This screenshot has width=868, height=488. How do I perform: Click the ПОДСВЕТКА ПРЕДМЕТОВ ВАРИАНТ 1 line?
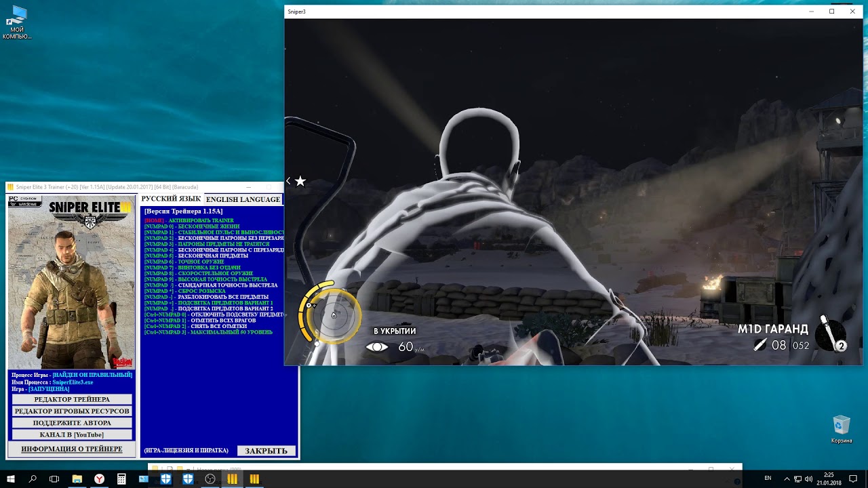(x=208, y=303)
